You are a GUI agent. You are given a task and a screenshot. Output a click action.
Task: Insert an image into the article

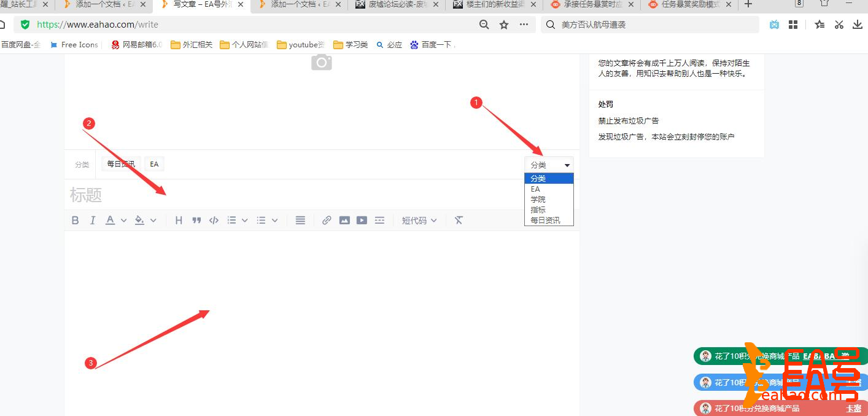(344, 220)
